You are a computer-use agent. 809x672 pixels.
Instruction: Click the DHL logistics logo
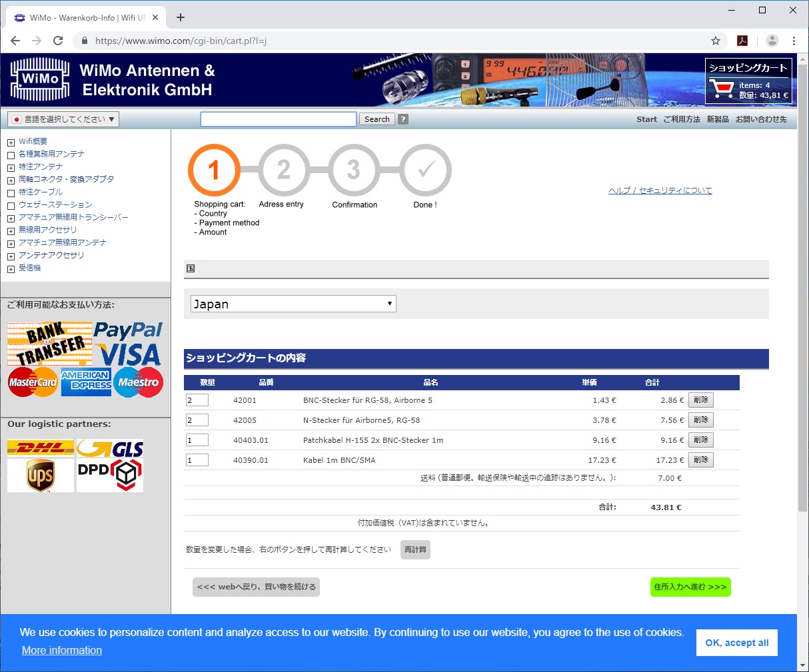[41, 448]
